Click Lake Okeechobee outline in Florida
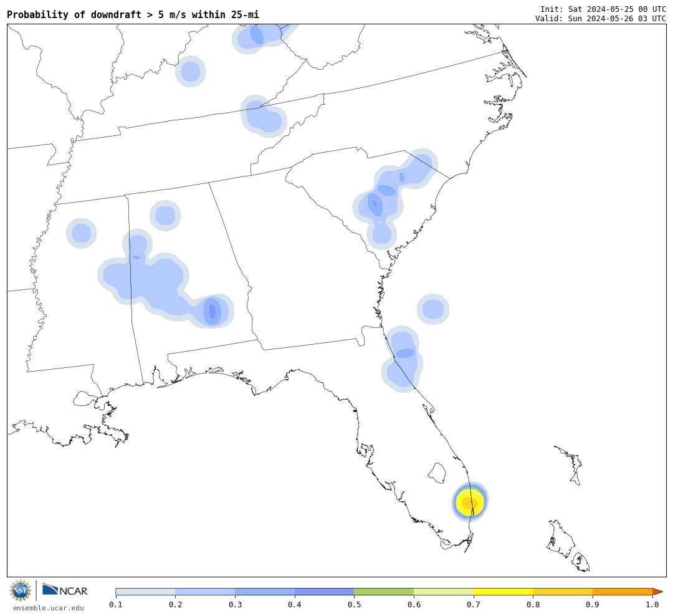Viewport: 673px width, 616px height. tap(437, 473)
